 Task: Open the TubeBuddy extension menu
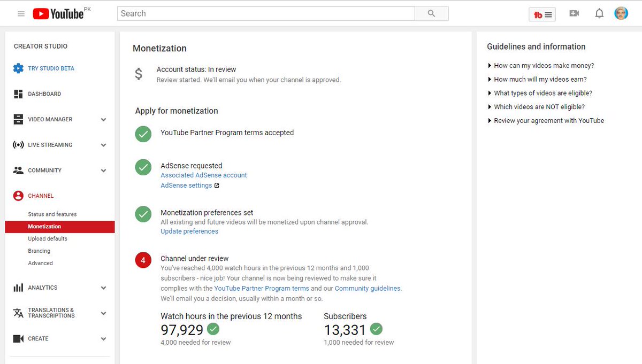click(x=542, y=14)
